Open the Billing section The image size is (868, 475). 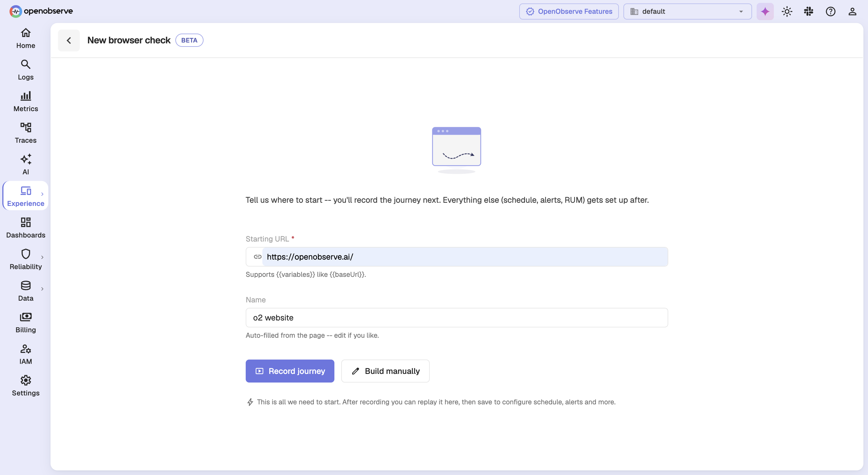tap(26, 323)
